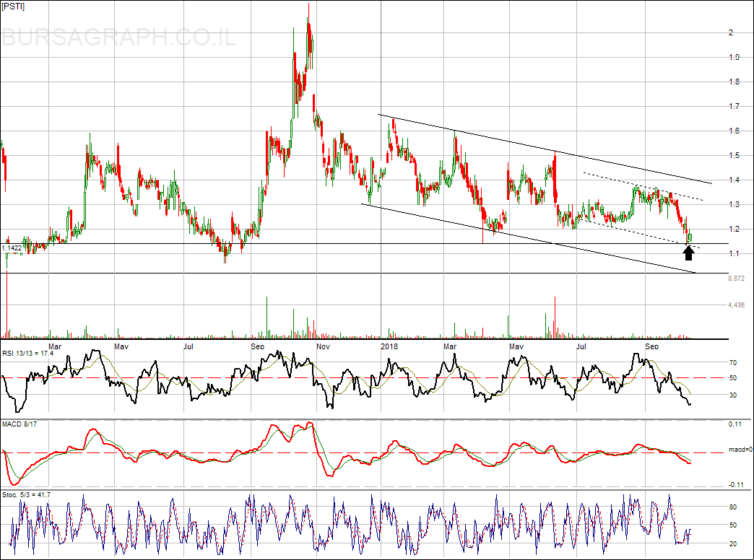Click the 1.1422 support level label
This screenshot has width=754, height=560.
point(12,248)
